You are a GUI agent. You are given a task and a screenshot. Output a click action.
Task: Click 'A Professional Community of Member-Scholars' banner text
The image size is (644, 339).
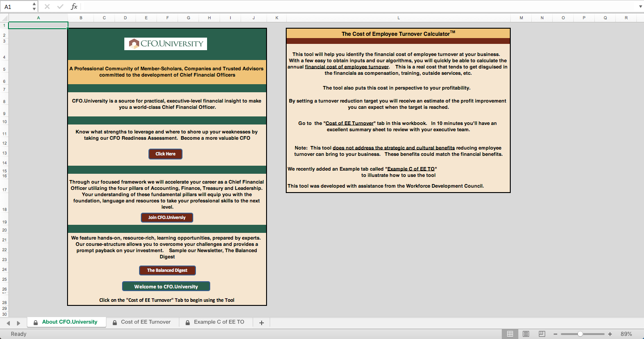click(167, 72)
